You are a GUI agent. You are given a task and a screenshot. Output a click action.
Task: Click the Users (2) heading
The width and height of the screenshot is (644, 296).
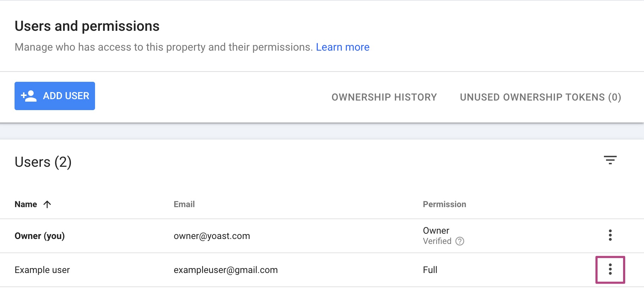pos(43,162)
